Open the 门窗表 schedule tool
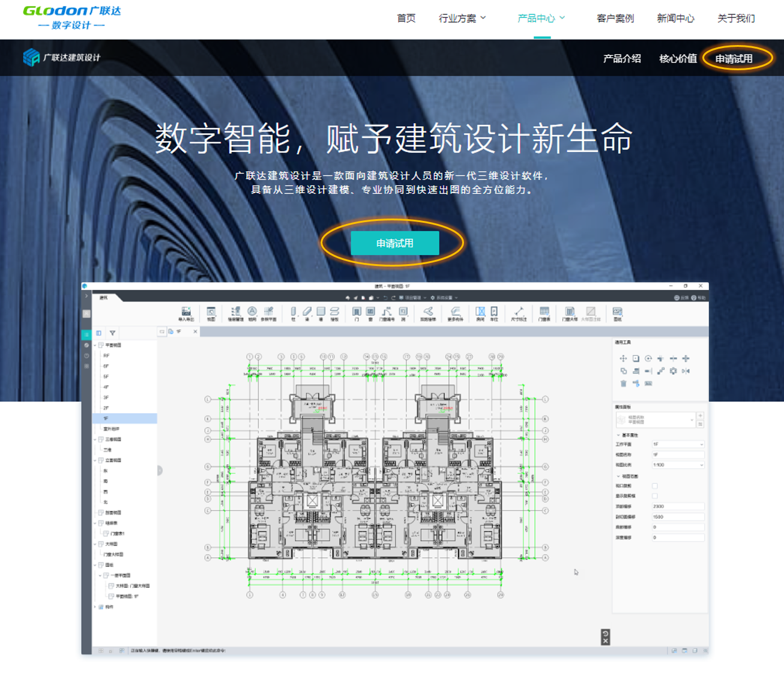This screenshot has width=784, height=673. [x=544, y=313]
